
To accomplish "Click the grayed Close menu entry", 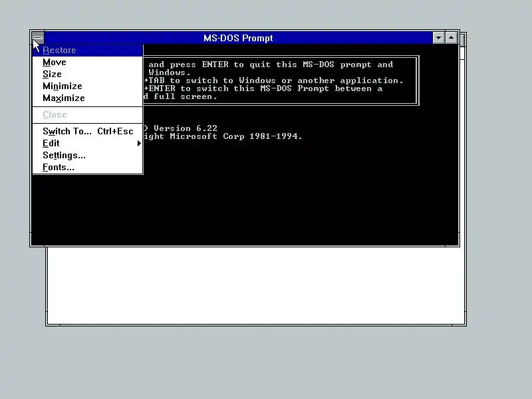I will [88, 114].
